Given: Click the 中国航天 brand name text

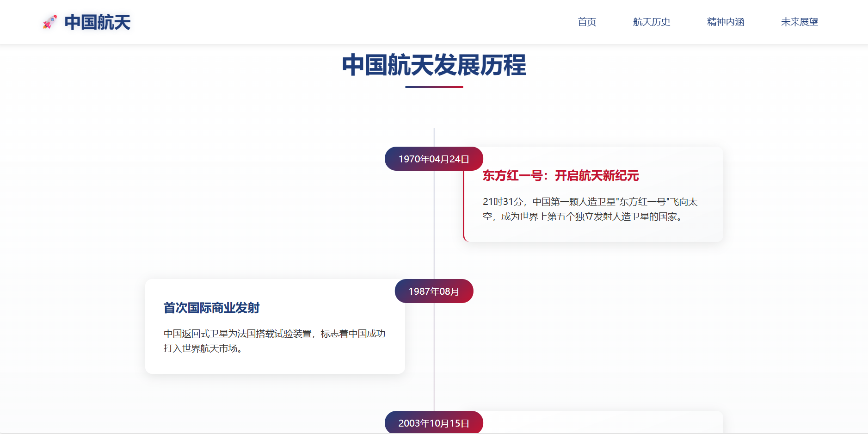Looking at the screenshot, I should coord(98,22).
